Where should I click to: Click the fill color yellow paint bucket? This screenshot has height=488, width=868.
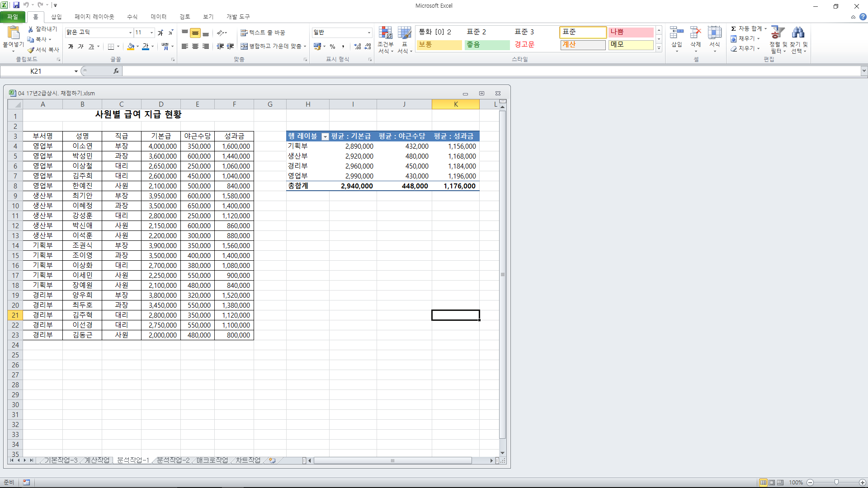pos(131,47)
